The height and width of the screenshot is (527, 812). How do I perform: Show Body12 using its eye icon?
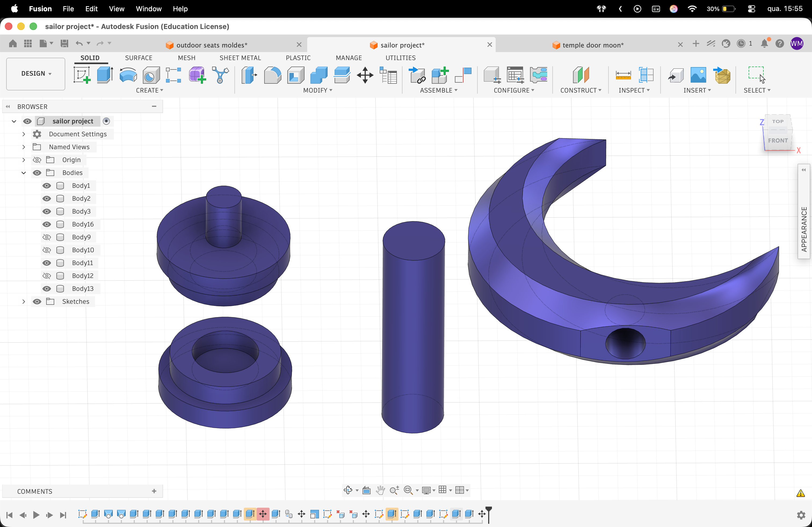click(x=47, y=275)
